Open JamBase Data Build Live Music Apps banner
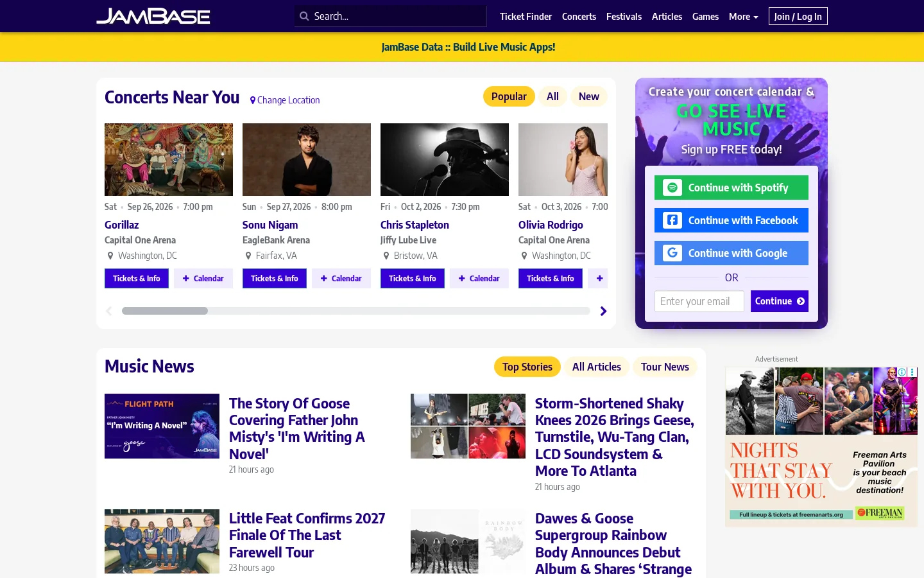The width and height of the screenshot is (924, 578). (x=468, y=47)
